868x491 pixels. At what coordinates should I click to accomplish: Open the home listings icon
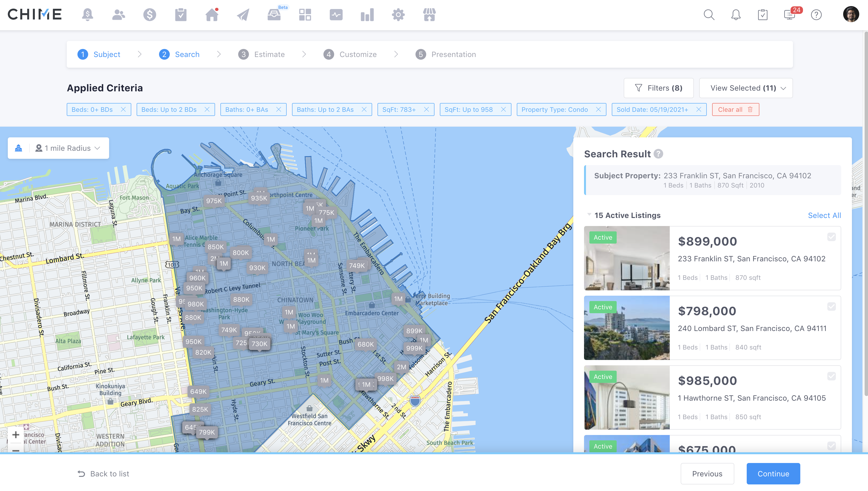[x=212, y=15]
